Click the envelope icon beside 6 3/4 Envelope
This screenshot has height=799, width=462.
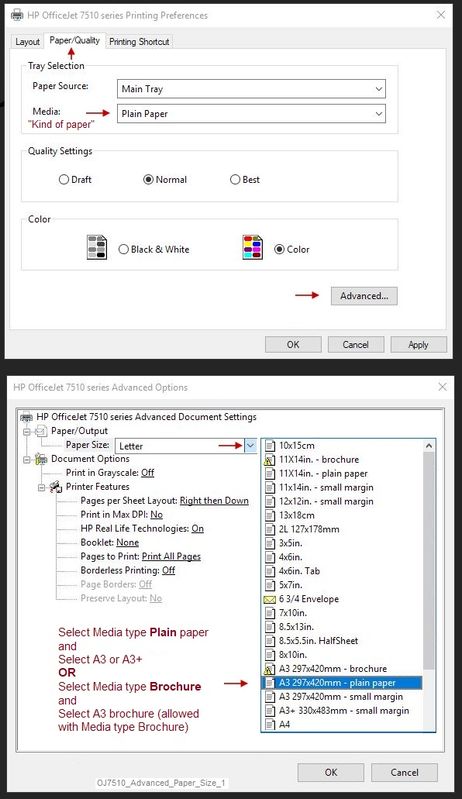(x=270, y=600)
